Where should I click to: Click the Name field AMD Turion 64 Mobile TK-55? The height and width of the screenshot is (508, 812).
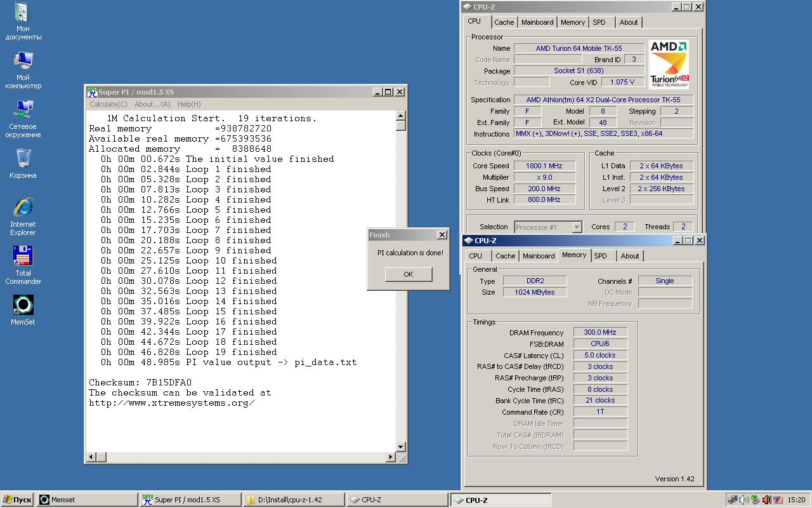579,48
